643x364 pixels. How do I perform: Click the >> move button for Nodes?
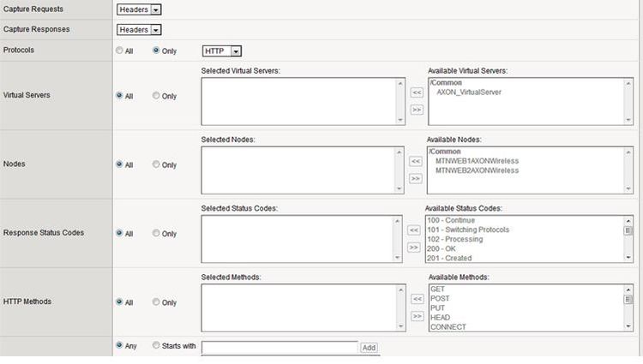(416, 178)
